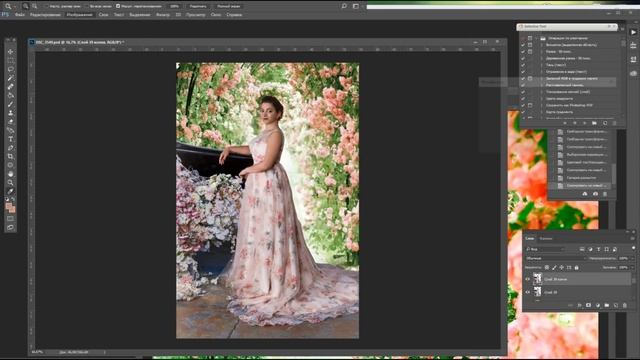Delete current history state (trash icon)
The width and height of the screenshot is (640, 360).
coord(605,194)
